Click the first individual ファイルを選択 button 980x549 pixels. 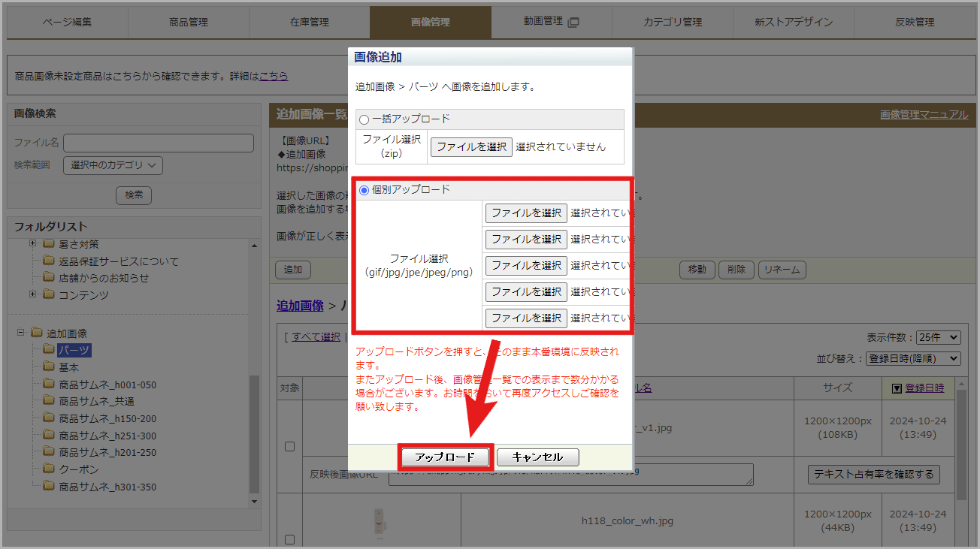[x=526, y=213]
